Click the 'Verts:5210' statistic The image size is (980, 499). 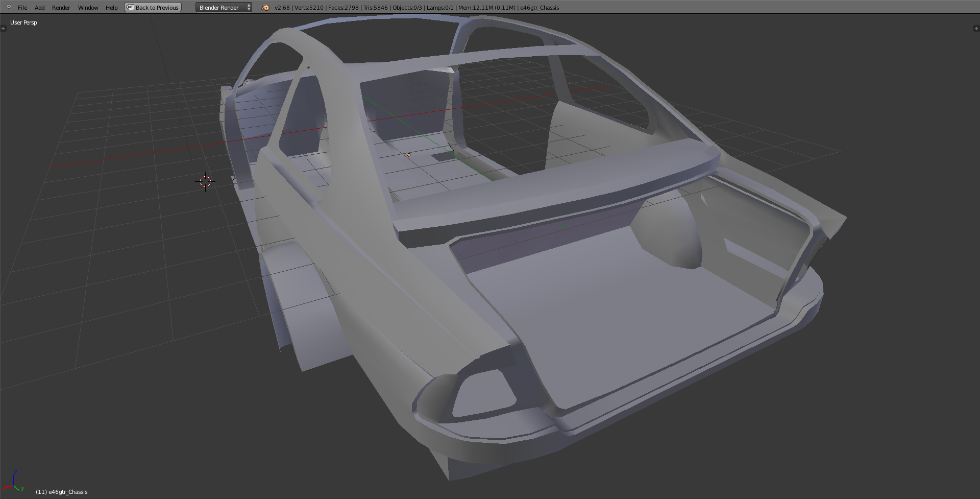[309, 8]
